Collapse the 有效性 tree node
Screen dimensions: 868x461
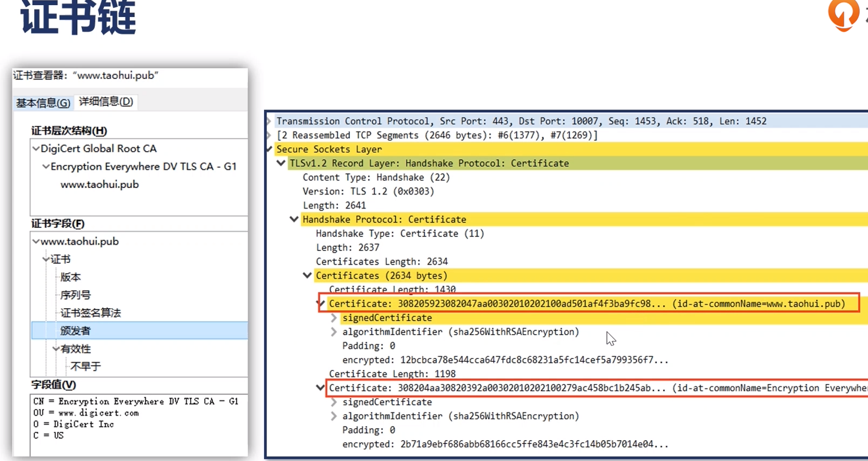[x=56, y=349]
